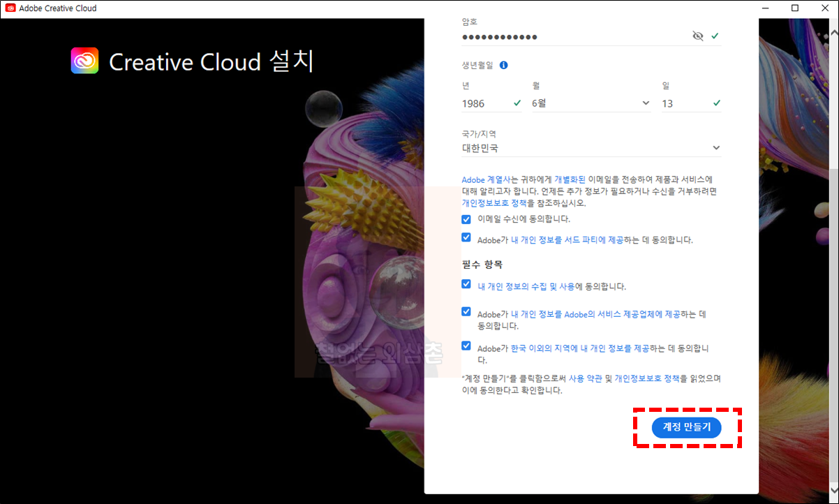Click the 계정 만들기 button
839x504 pixels.
pyautogui.click(x=686, y=427)
